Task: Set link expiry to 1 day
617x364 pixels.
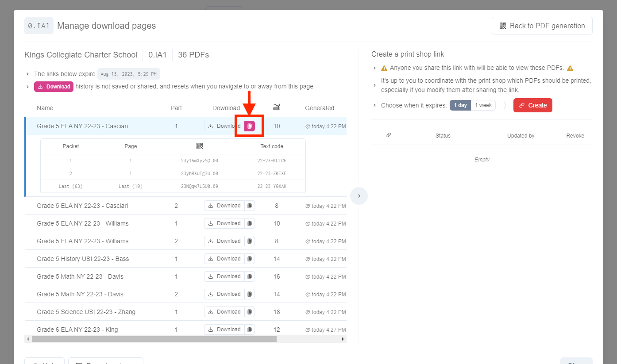Action: pos(460,105)
